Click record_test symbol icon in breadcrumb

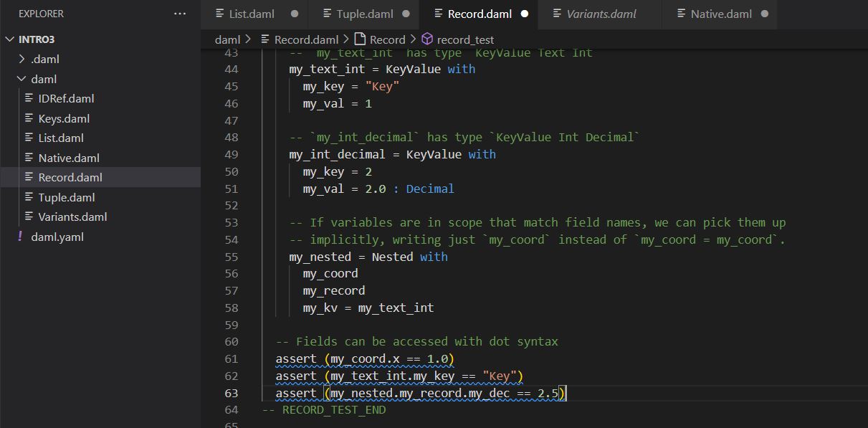[427, 39]
